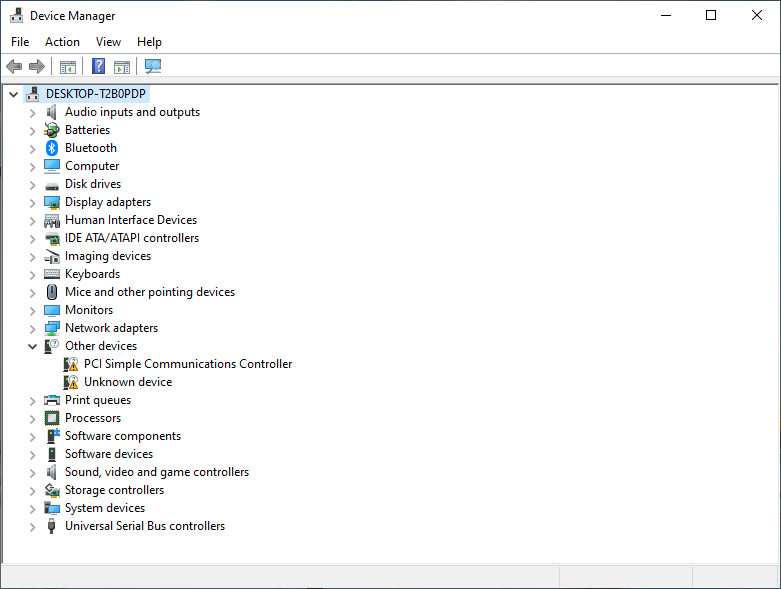The image size is (781, 589).
Task: Click the Unknown device warning icon
Action: tap(71, 382)
